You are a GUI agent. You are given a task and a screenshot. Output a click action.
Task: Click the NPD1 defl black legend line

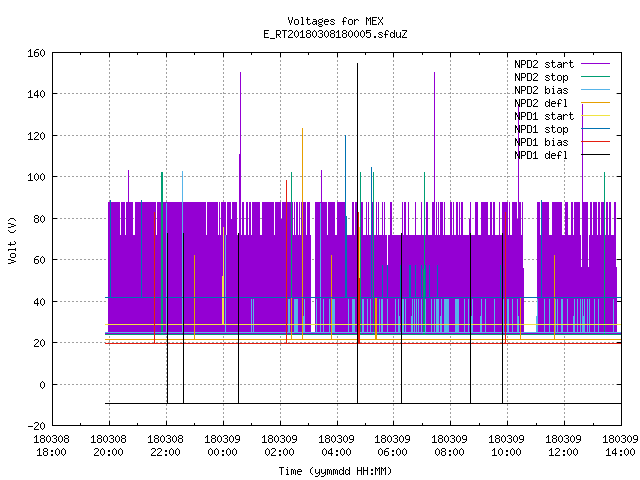pyautogui.click(x=595, y=155)
